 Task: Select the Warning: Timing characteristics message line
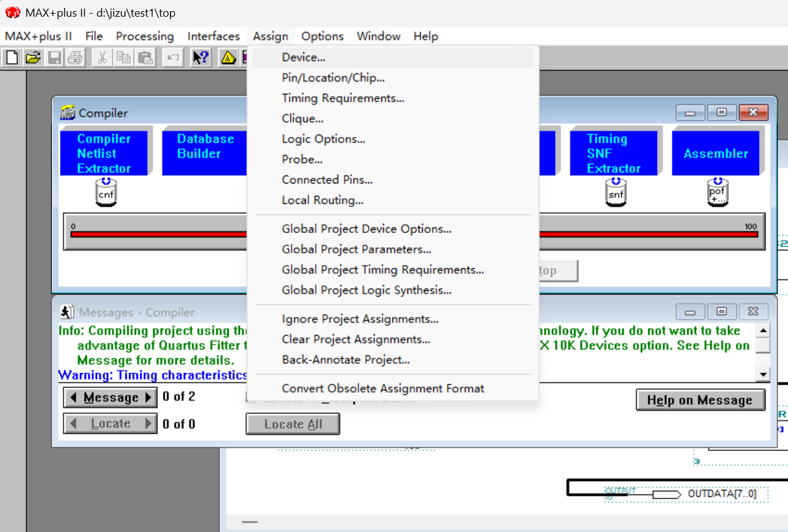[x=153, y=375]
